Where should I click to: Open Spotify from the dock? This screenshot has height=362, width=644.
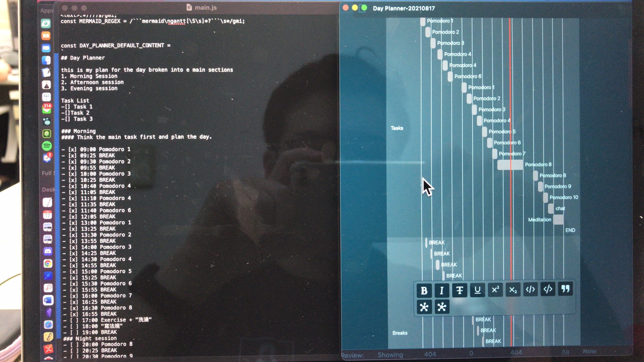point(47,146)
